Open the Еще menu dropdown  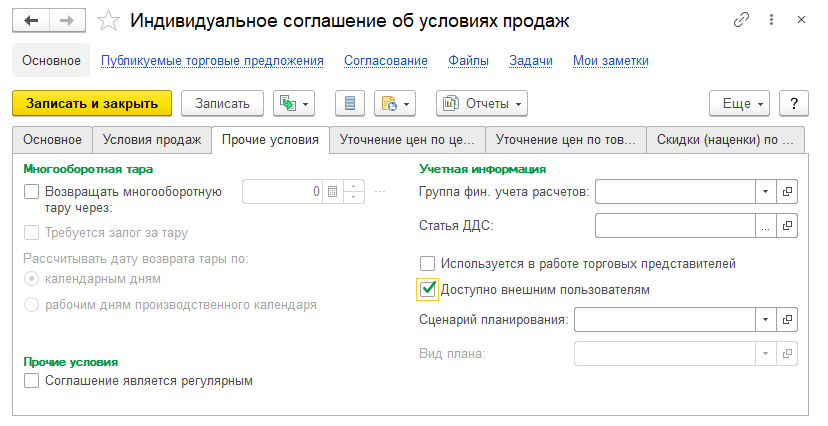pos(739,103)
